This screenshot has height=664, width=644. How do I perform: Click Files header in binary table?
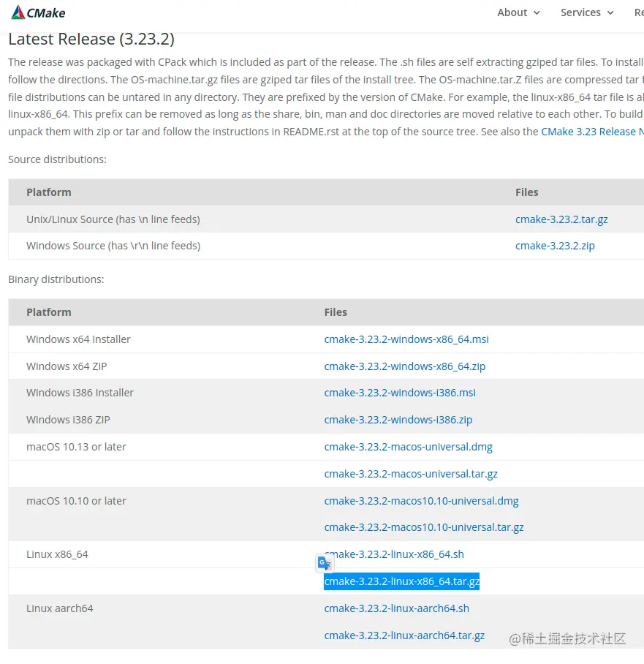[x=336, y=312]
